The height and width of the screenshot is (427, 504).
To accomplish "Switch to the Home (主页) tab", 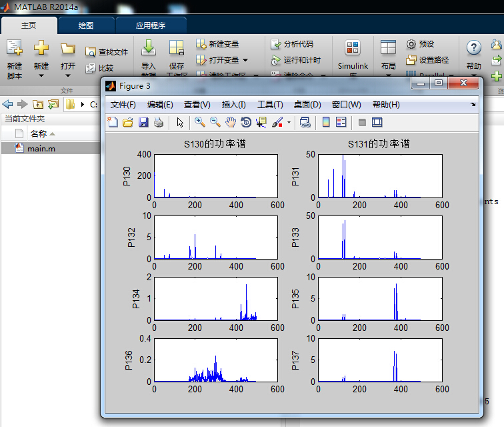I will click(29, 25).
